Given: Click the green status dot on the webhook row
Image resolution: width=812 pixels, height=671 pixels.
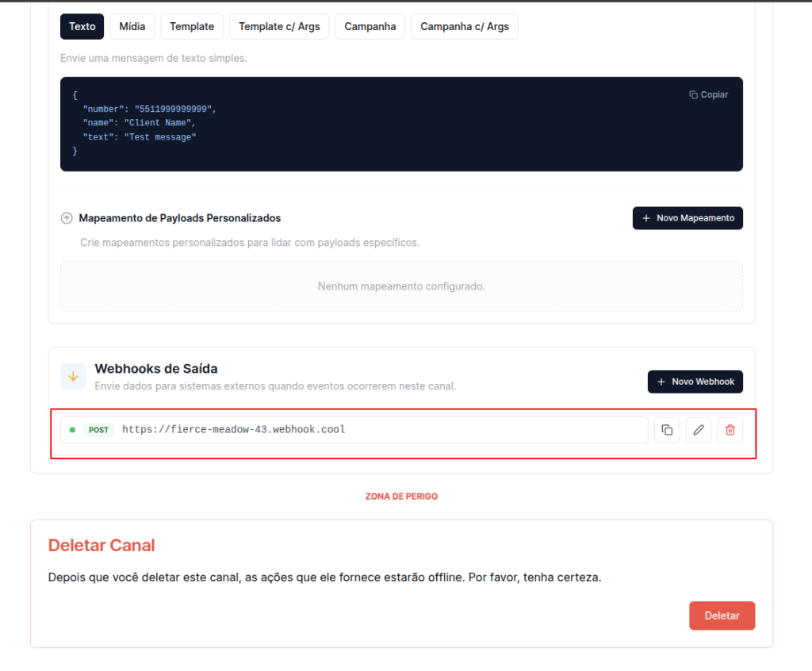Looking at the screenshot, I should tap(73, 430).
